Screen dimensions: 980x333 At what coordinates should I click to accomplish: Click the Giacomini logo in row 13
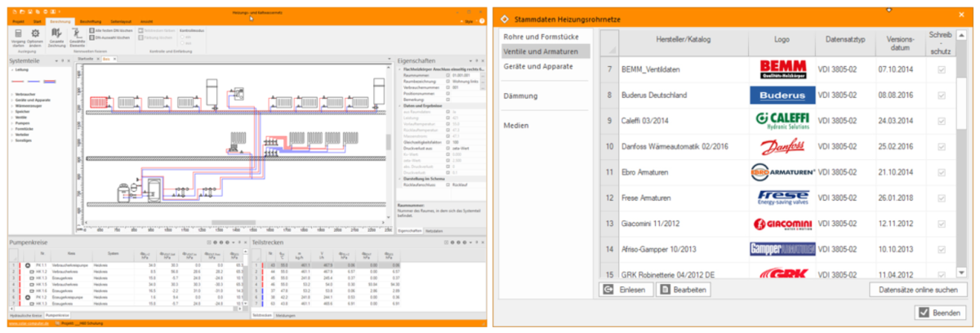(782, 224)
